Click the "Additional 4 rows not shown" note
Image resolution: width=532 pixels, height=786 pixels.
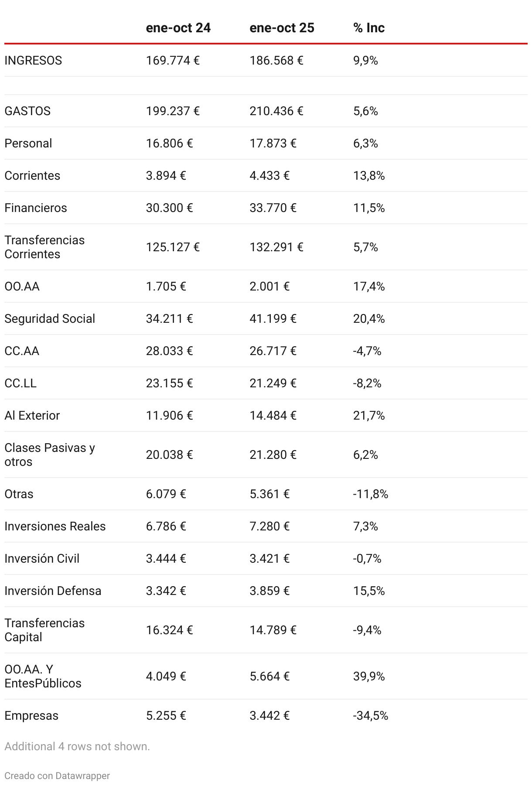(x=77, y=746)
